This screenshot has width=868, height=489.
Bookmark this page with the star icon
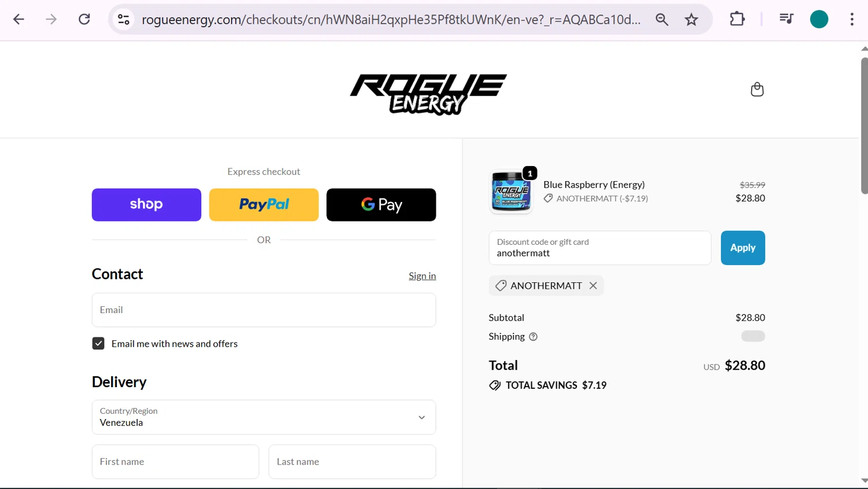[x=692, y=19]
